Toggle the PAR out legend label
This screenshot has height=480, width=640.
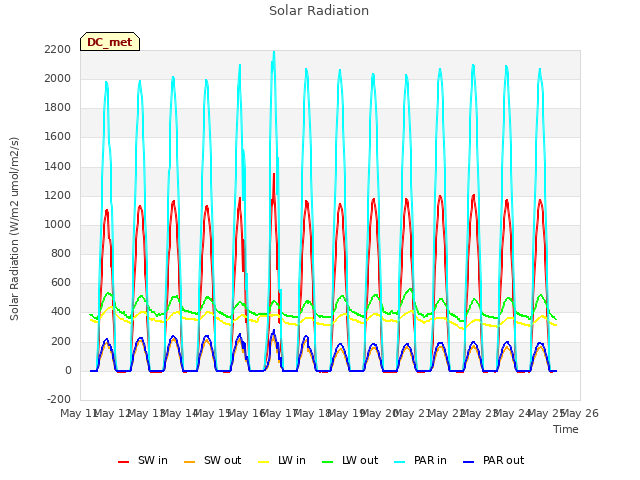pos(503,460)
